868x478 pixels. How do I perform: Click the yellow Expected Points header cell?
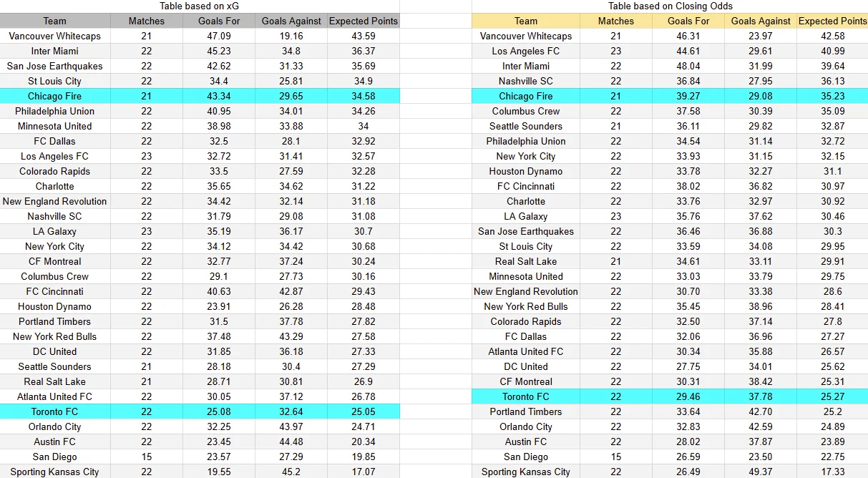832,21
